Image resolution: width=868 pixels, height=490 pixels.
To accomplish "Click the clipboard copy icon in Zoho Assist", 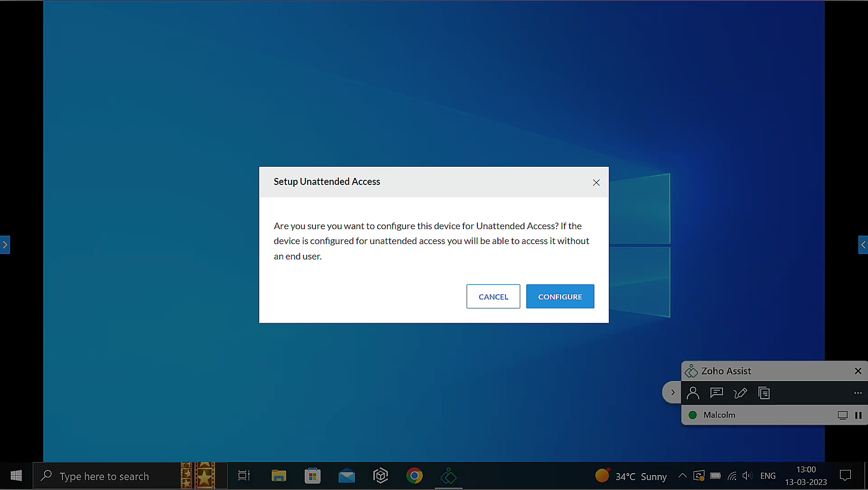I will (x=764, y=393).
